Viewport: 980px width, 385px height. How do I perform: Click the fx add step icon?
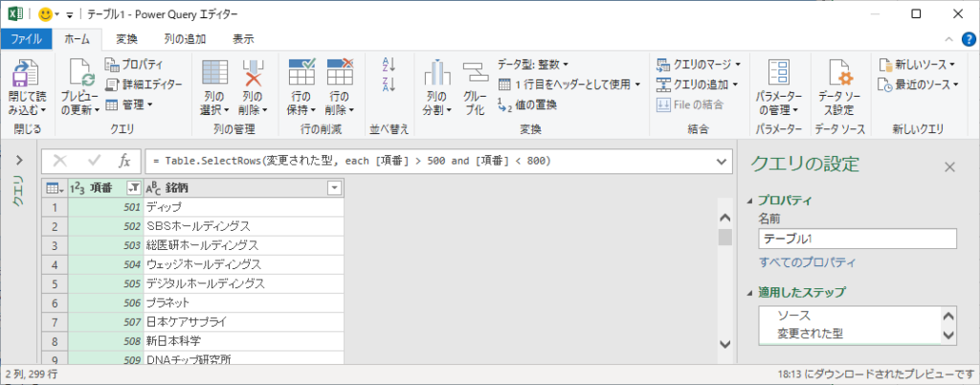124,161
